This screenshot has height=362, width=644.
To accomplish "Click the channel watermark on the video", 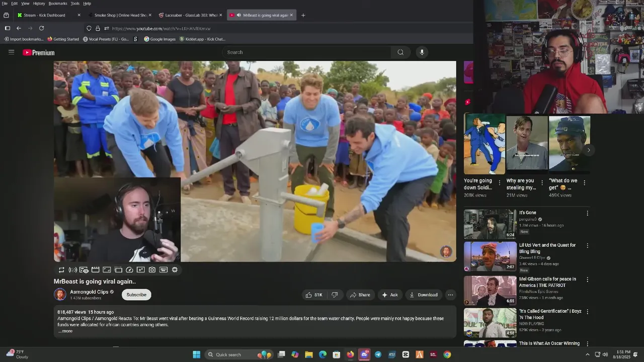I will click(446, 251).
